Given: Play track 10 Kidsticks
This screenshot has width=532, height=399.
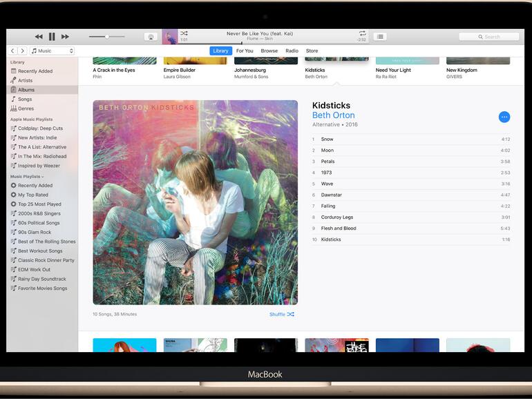Looking at the screenshot, I should tap(411, 240).
